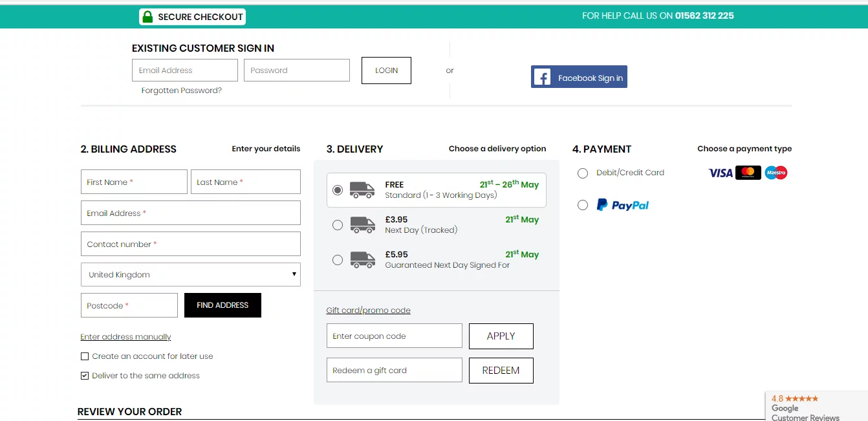This screenshot has width=868, height=421.
Task: Click the Gift card/promo code link
Action: [369, 310]
